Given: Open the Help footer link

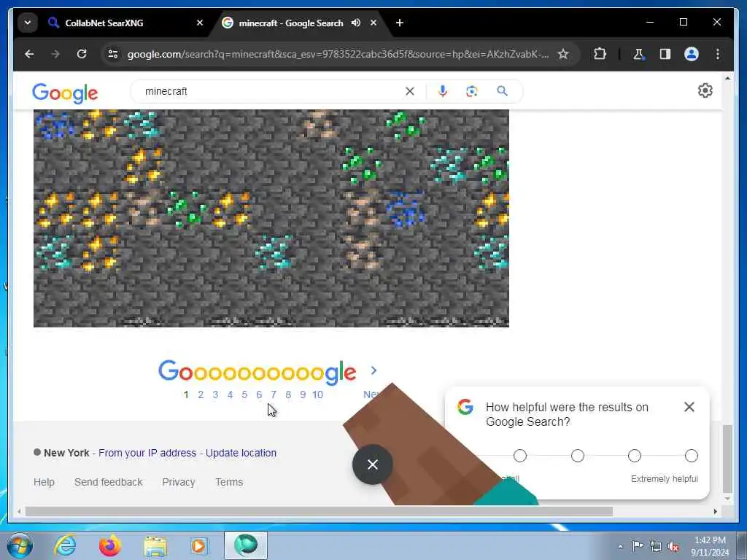Looking at the screenshot, I should point(44,482).
